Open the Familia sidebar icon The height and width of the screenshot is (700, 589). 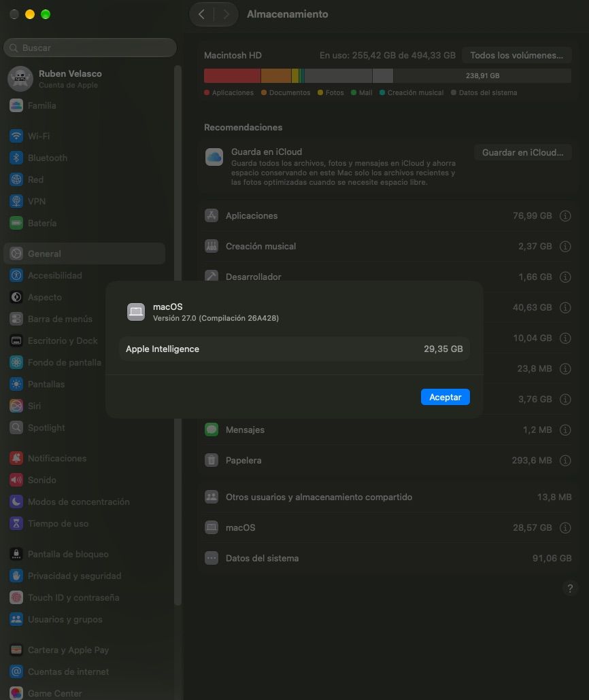[x=16, y=106]
